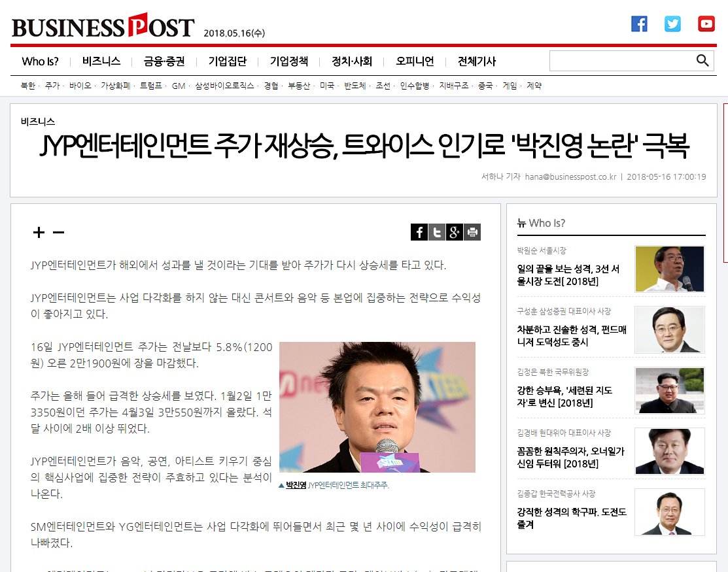Screen dimensions: 728x572
Task: Click the header date 2018.05.16(수)
Action: point(234,33)
